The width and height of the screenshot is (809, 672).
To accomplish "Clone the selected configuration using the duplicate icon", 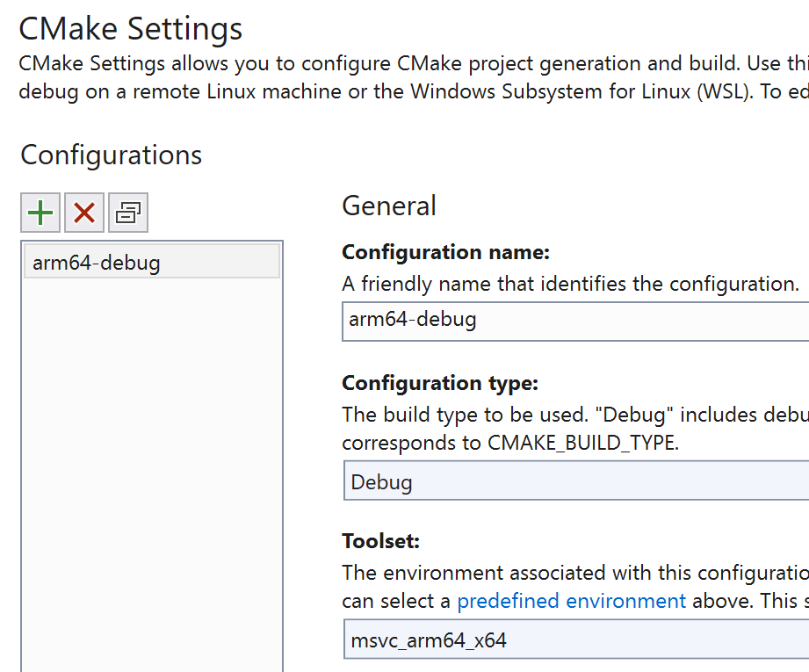I will pos(128,213).
